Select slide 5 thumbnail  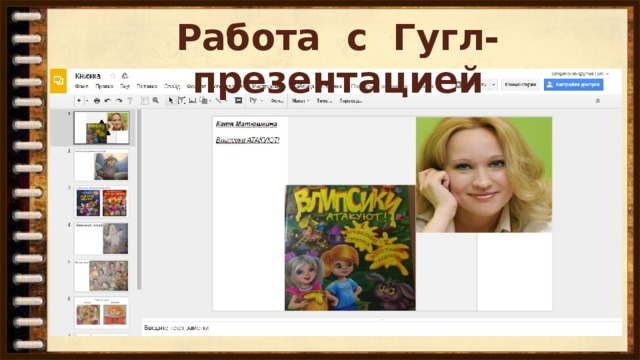102,276
